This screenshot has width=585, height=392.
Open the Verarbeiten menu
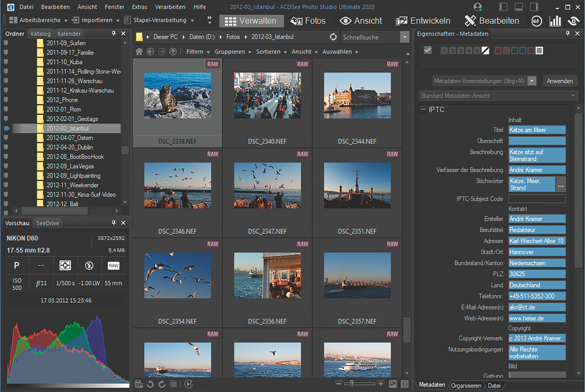[x=170, y=7]
